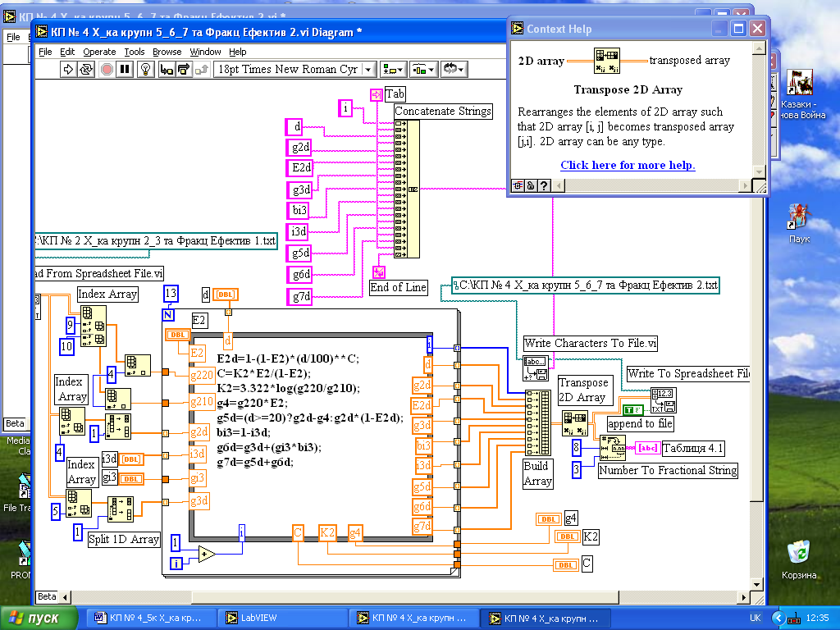
Task: Toggle the append to file boolean constant
Action: point(632,410)
